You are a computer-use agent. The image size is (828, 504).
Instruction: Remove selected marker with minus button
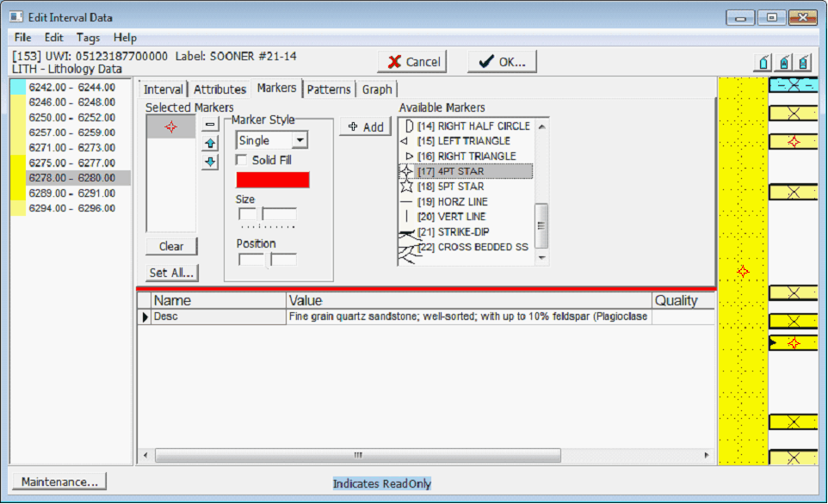point(210,124)
